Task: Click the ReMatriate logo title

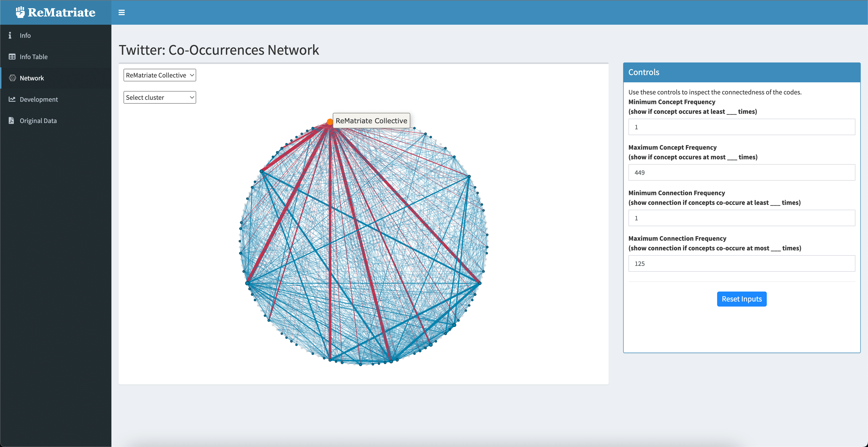Action: pyautogui.click(x=61, y=12)
